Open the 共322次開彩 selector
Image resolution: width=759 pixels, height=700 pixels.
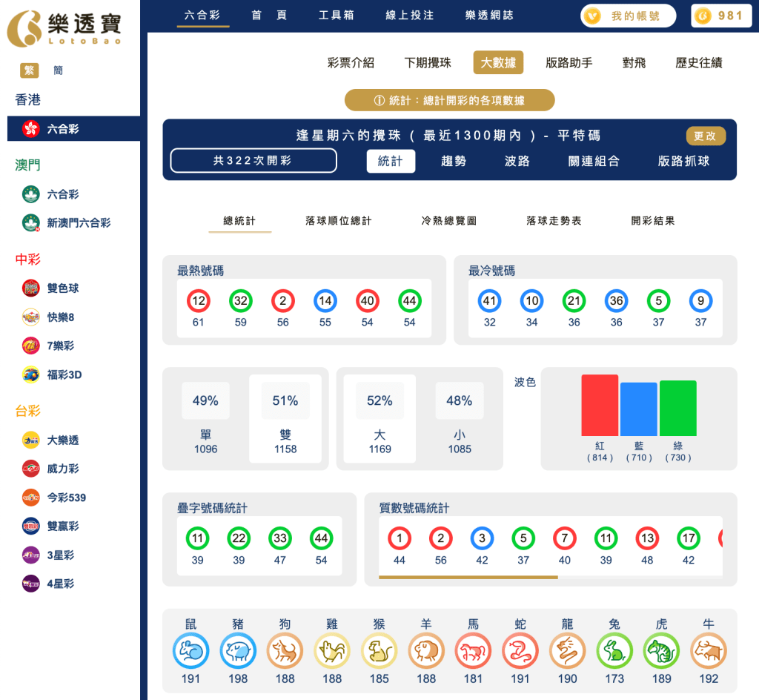click(x=253, y=160)
